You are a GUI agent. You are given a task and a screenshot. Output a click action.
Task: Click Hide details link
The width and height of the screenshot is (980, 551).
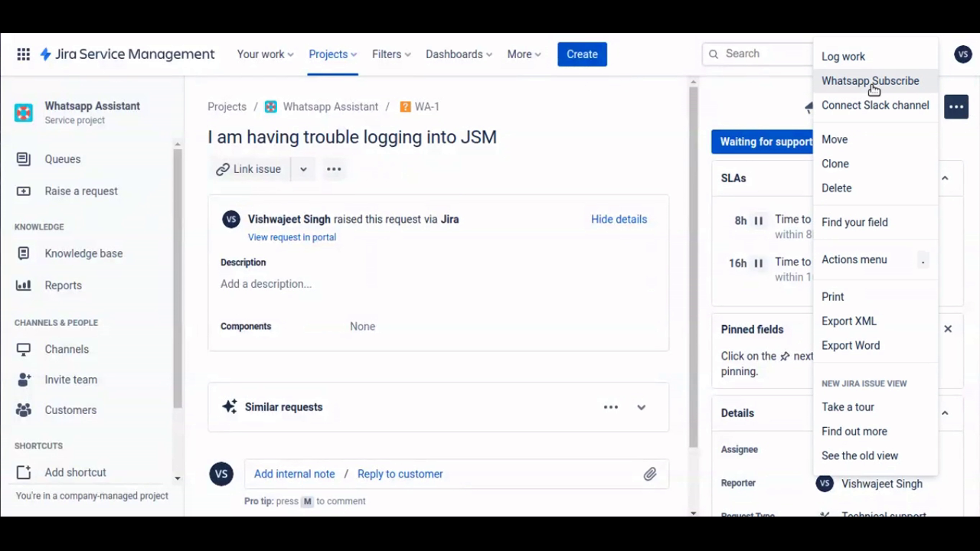(x=619, y=219)
